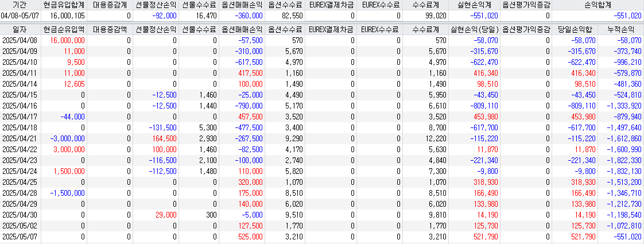Select the cumulative loss -1,513,200
The width and height of the screenshot is (644, 244).
(625, 182)
